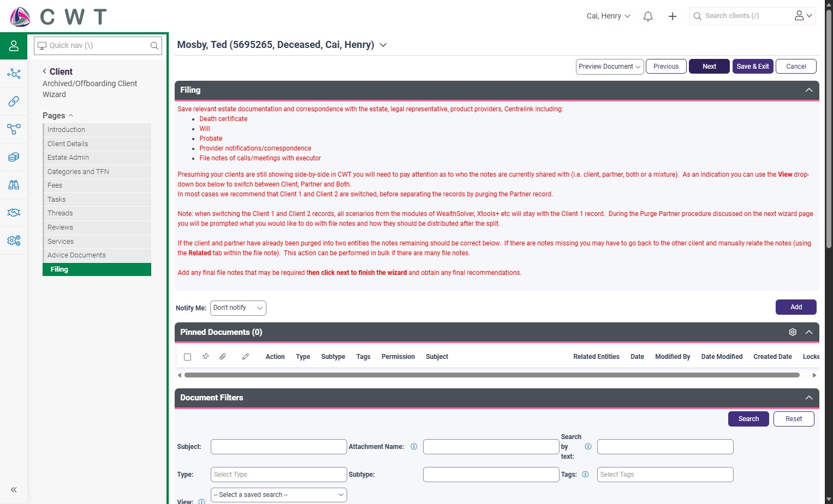This screenshot has height=504, width=833.
Task: Select the Filing page
Action: coord(97,269)
